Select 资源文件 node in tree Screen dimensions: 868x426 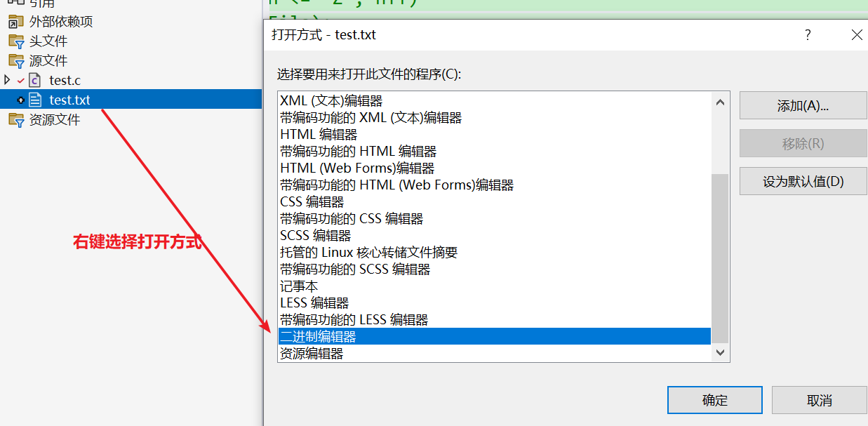pos(55,120)
